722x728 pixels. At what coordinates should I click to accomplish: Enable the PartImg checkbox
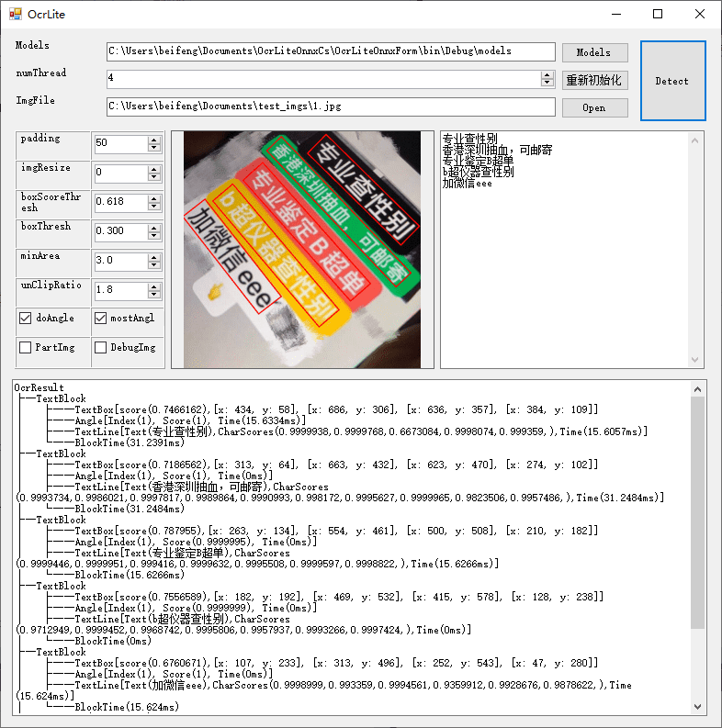[x=26, y=347]
